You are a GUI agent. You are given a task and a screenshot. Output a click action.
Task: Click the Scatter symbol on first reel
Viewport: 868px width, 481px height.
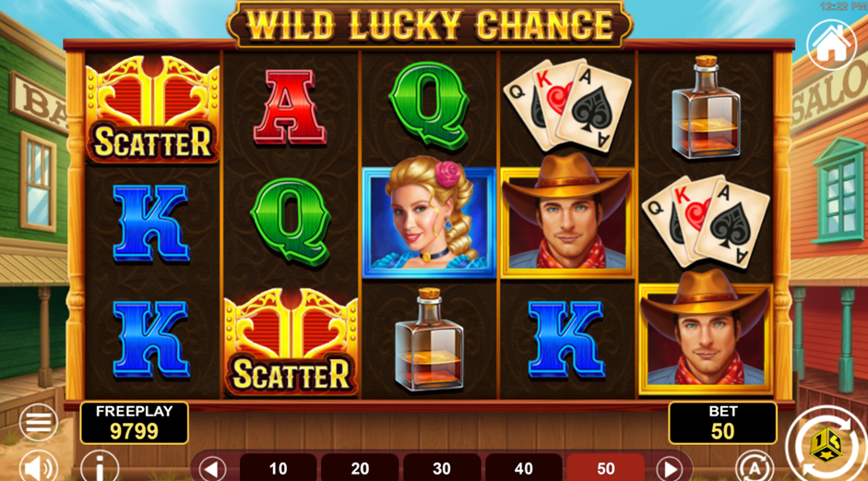(152, 109)
